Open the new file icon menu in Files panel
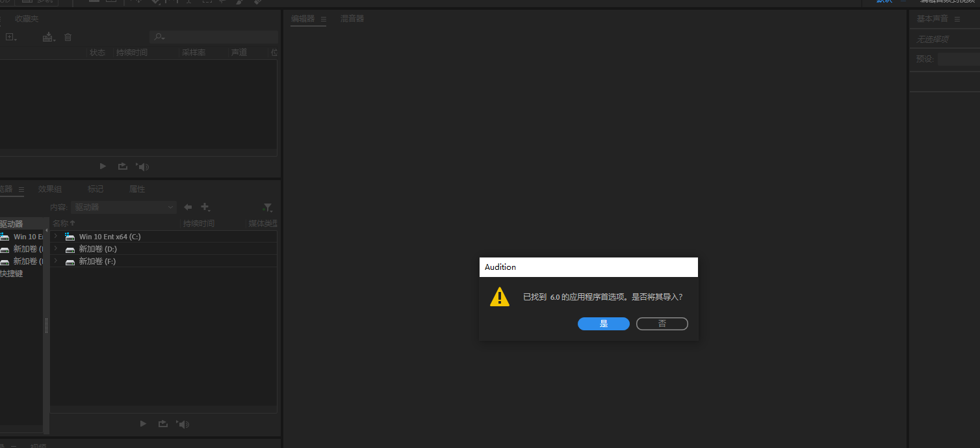This screenshot has width=980, height=448. click(x=11, y=37)
